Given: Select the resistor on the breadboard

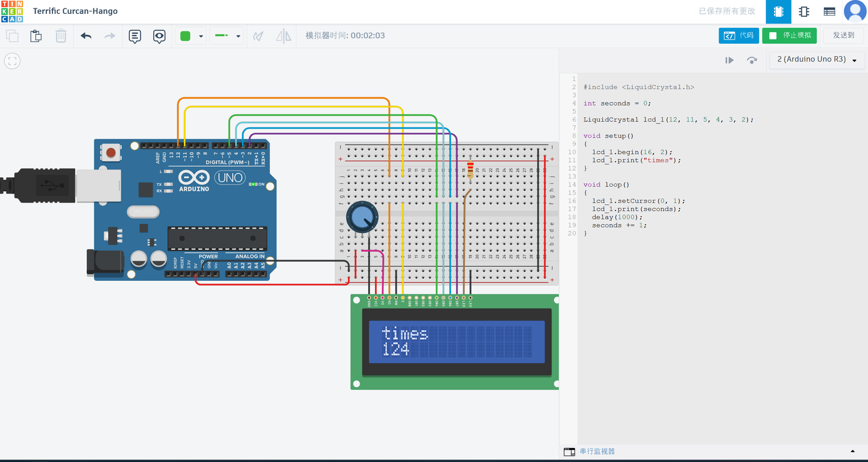Looking at the screenshot, I should click(470, 169).
